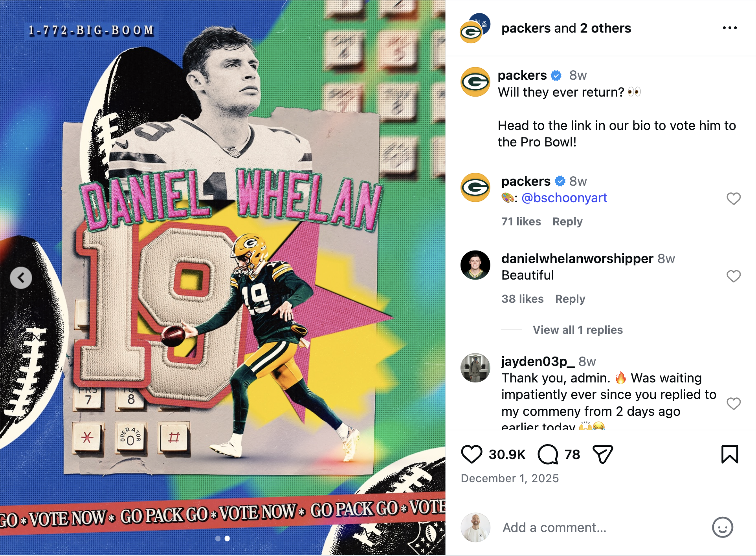Open the @bschoonyart profile link
This screenshot has width=756, height=556.
pos(564,198)
